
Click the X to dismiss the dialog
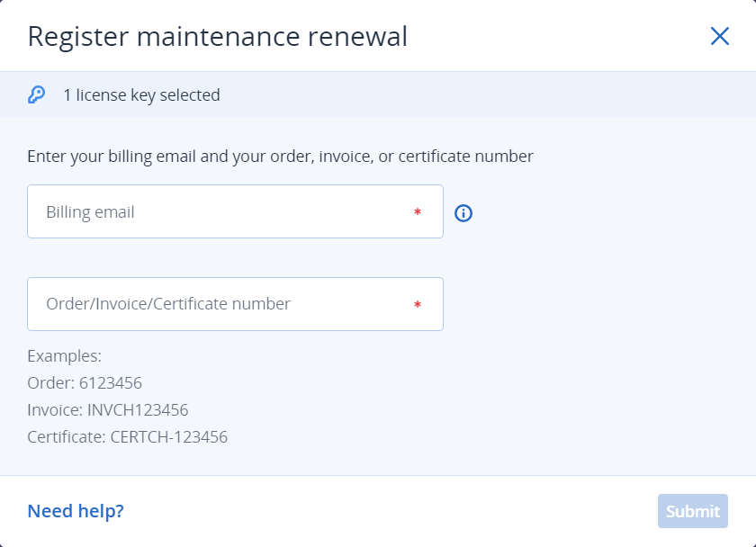719,36
